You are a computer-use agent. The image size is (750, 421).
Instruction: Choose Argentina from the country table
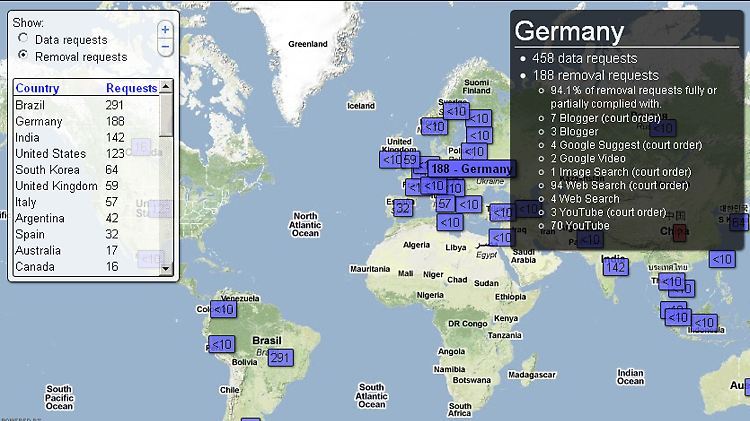(x=40, y=218)
